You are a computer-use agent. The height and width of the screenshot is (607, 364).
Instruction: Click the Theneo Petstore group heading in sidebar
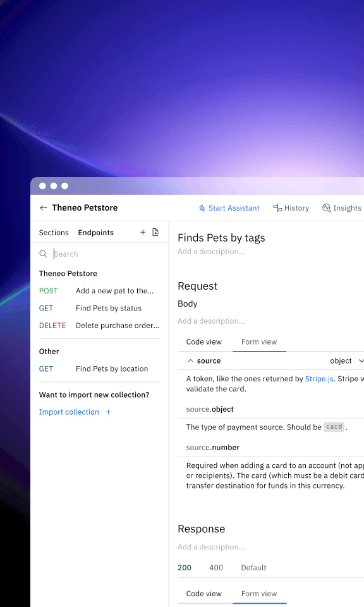tap(68, 274)
